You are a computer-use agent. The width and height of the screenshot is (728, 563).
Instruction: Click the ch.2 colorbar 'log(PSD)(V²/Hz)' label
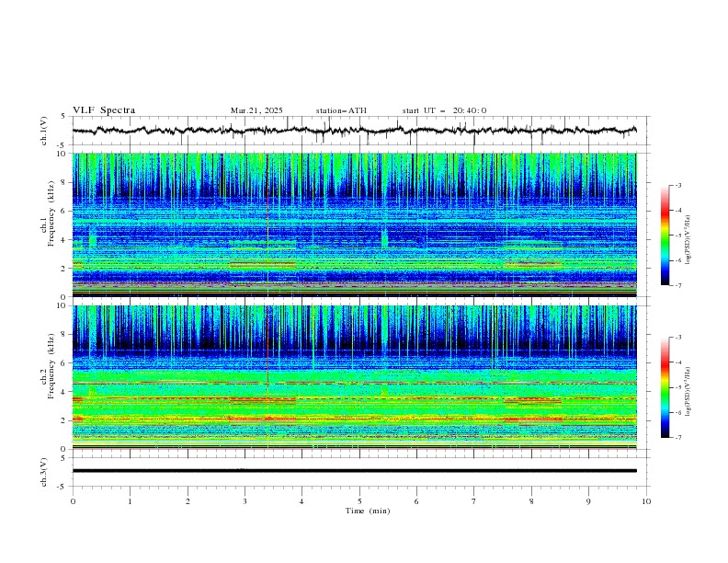coord(688,392)
